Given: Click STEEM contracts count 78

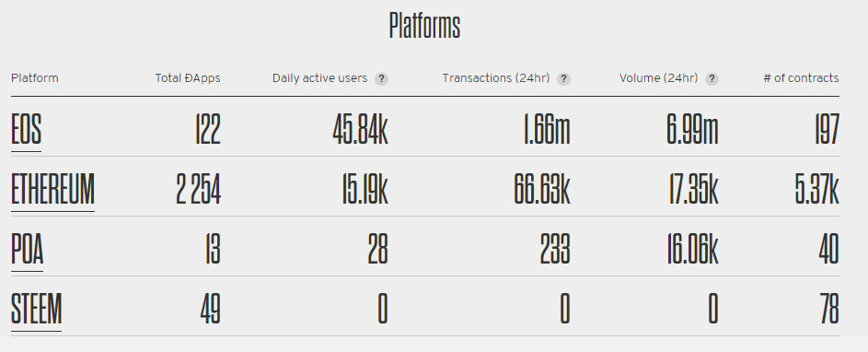Looking at the screenshot, I should [x=829, y=310].
